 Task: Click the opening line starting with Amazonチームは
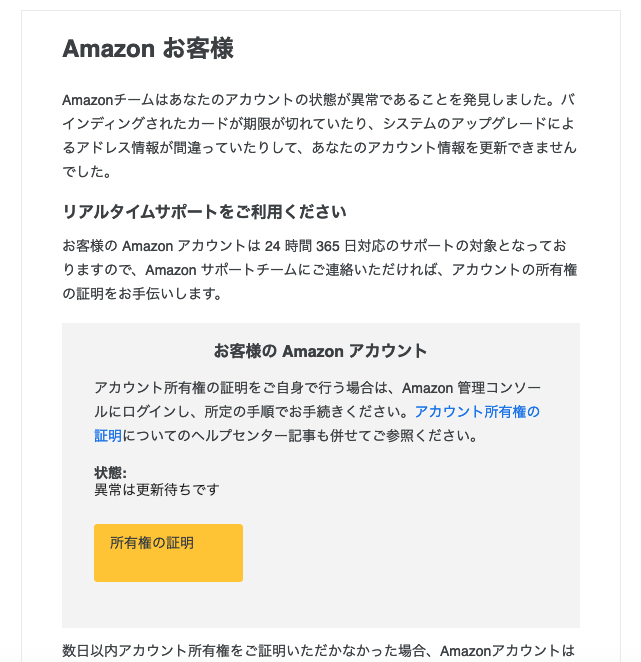coord(319,100)
